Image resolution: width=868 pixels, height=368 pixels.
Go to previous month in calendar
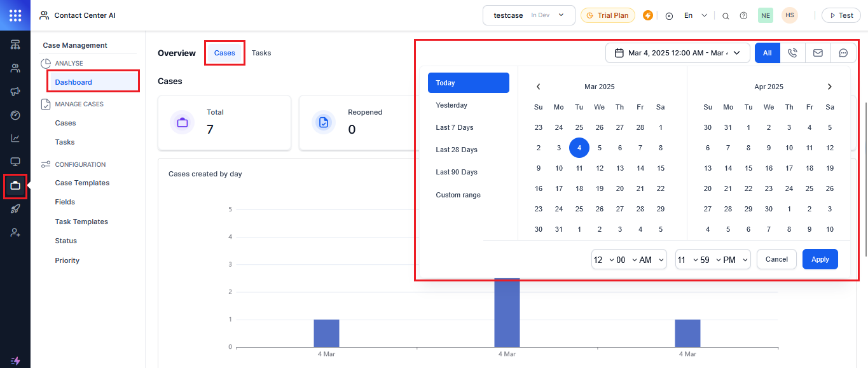click(538, 87)
